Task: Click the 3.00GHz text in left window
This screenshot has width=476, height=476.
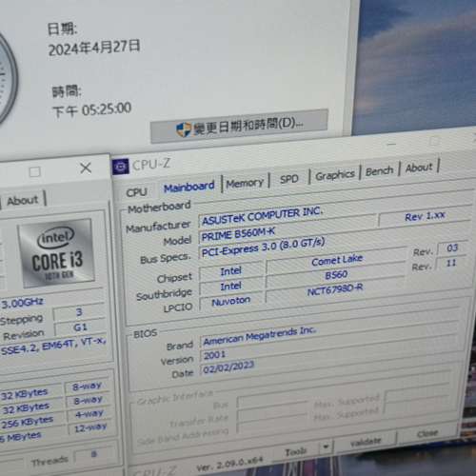Action: click(23, 303)
